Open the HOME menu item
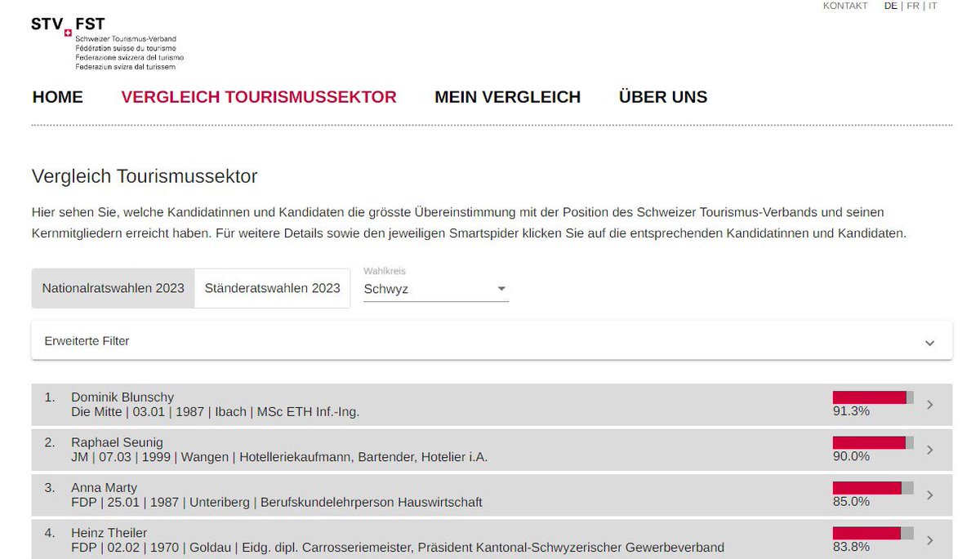This screenshot has height=559, width=980. tap(58, 97)
